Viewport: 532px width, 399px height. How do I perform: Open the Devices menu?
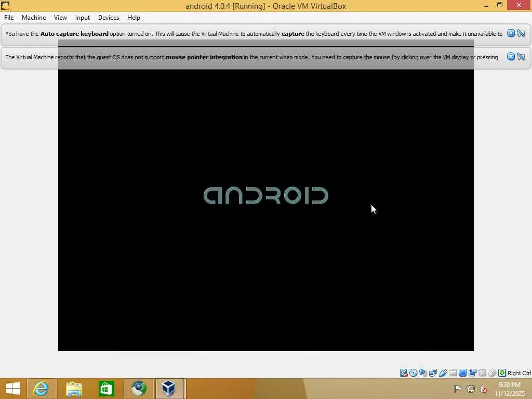tap(109, 18)
